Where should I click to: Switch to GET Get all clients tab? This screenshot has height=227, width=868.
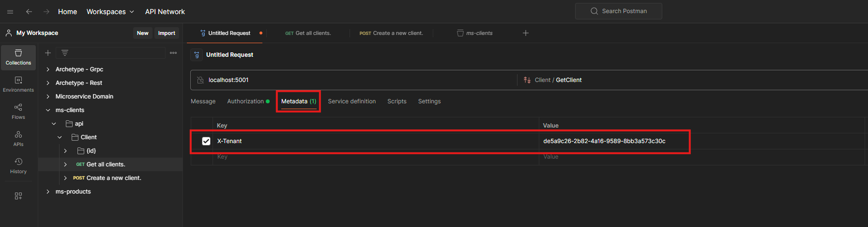pyautogui.click(x=308, y=33)
